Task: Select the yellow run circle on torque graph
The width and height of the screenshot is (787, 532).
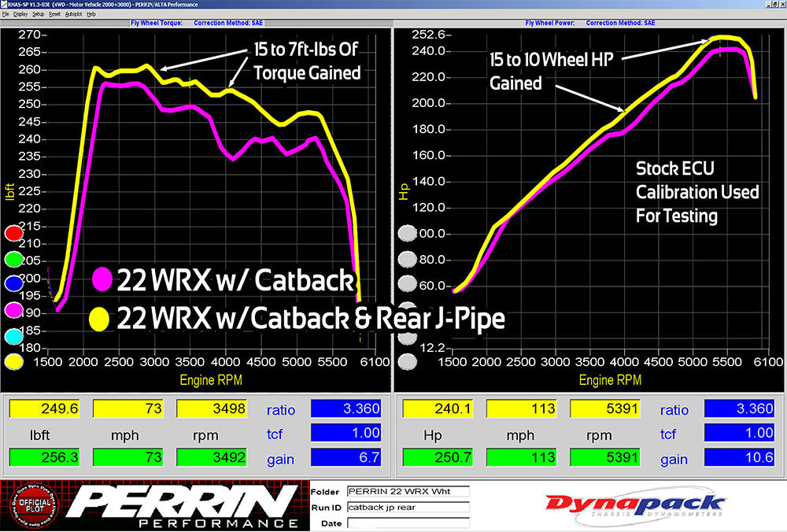Action: (14, 361)
